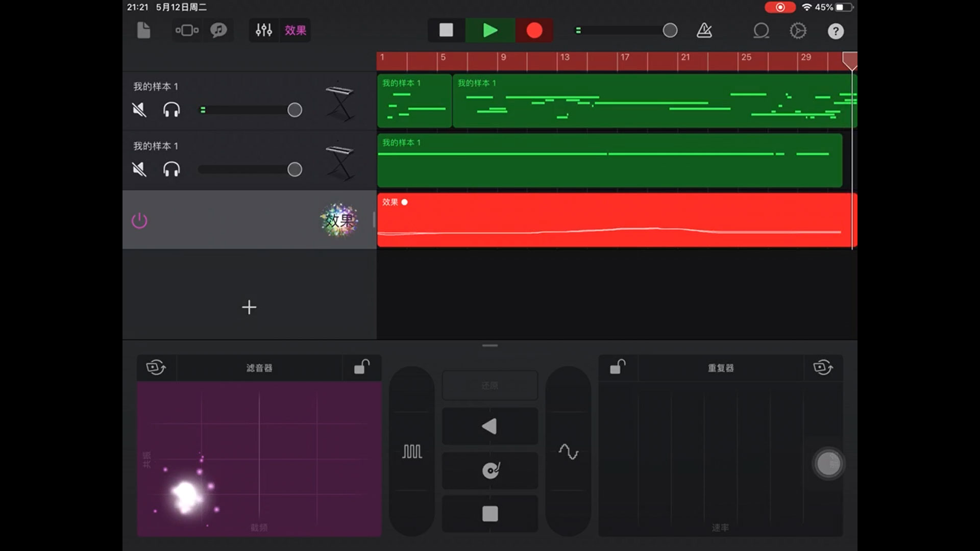
Task: Select the 效果 FX track icon
Action: pyautogui.click(x=339, y=220)
